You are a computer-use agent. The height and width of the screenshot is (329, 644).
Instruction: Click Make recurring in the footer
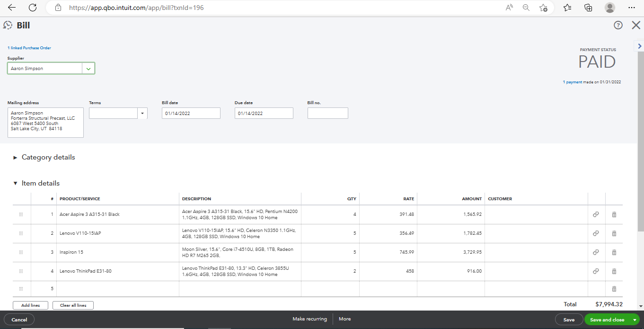pyautogui.click(x=309, y=319)
